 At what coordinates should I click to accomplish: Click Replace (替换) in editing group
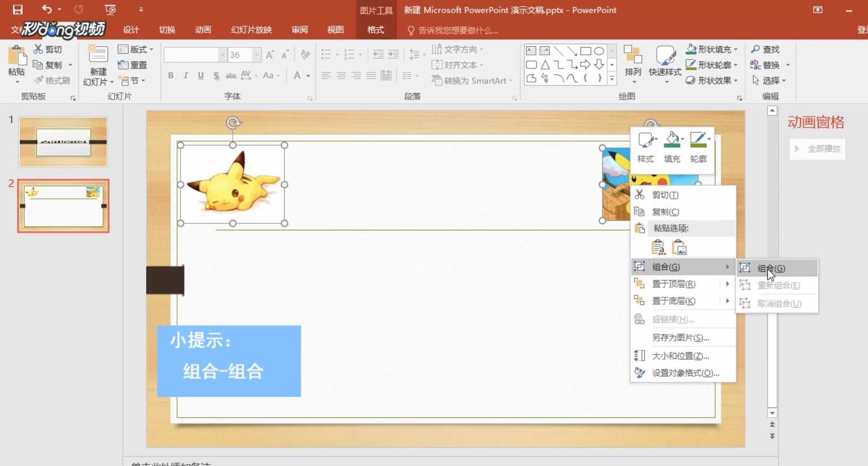click(x=765, y=65)
